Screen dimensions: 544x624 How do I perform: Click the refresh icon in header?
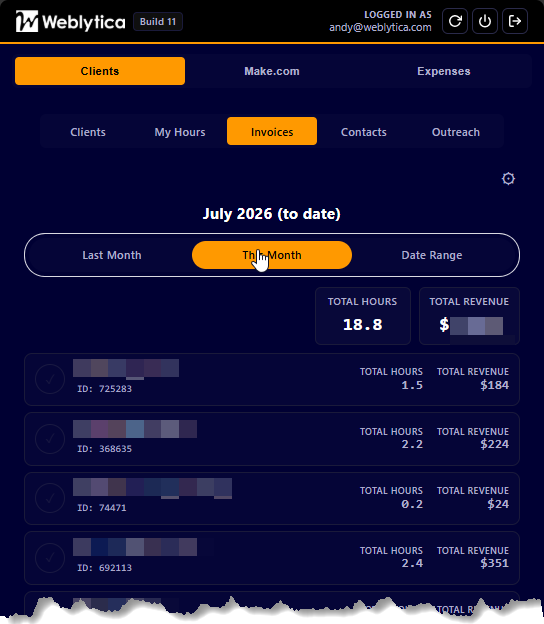(x=455, y=21)
